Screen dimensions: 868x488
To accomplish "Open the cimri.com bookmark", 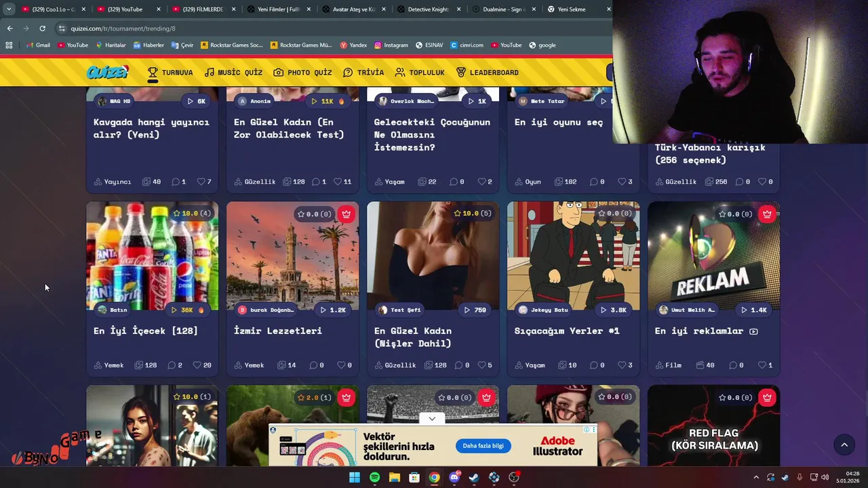I will (467, 45).
